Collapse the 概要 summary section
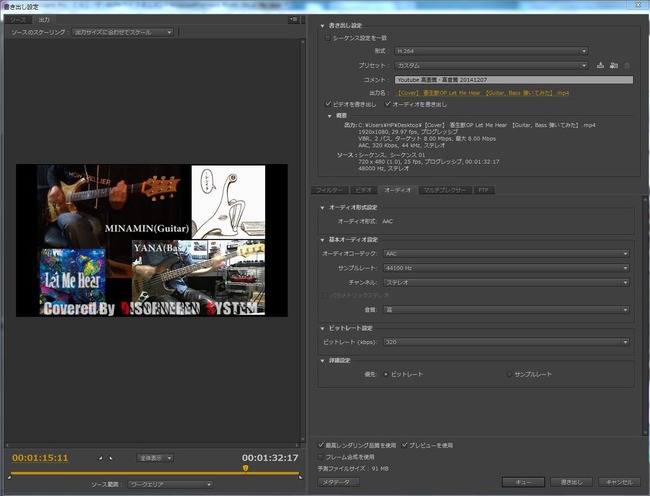 click(330, 116)
